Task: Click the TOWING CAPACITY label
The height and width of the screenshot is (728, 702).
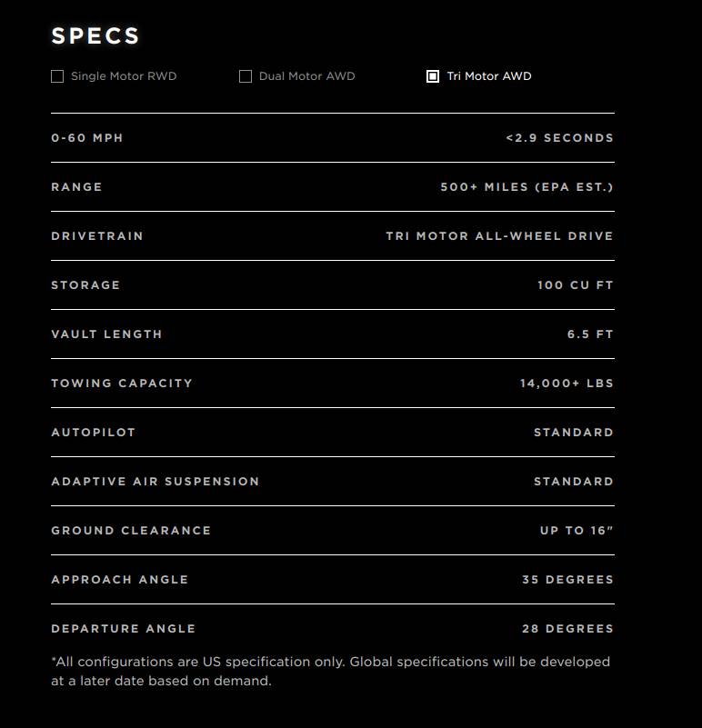Action: pyautogui.click(x=122, y=384)
